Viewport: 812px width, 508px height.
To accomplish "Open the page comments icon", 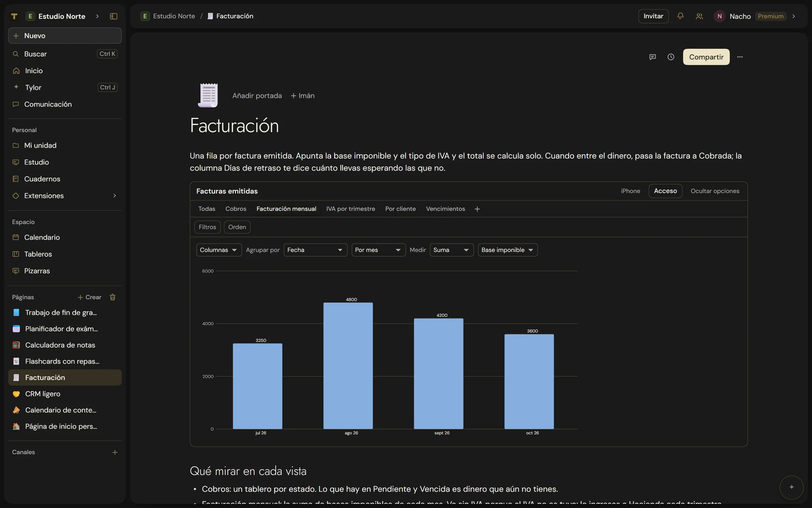I will pyautogui.click(x=653, y=57).
